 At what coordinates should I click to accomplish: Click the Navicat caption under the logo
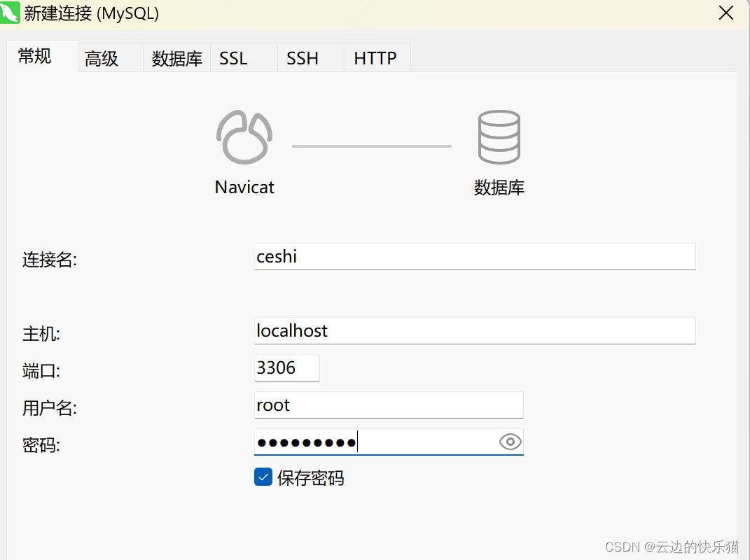[x=244, y=187]
